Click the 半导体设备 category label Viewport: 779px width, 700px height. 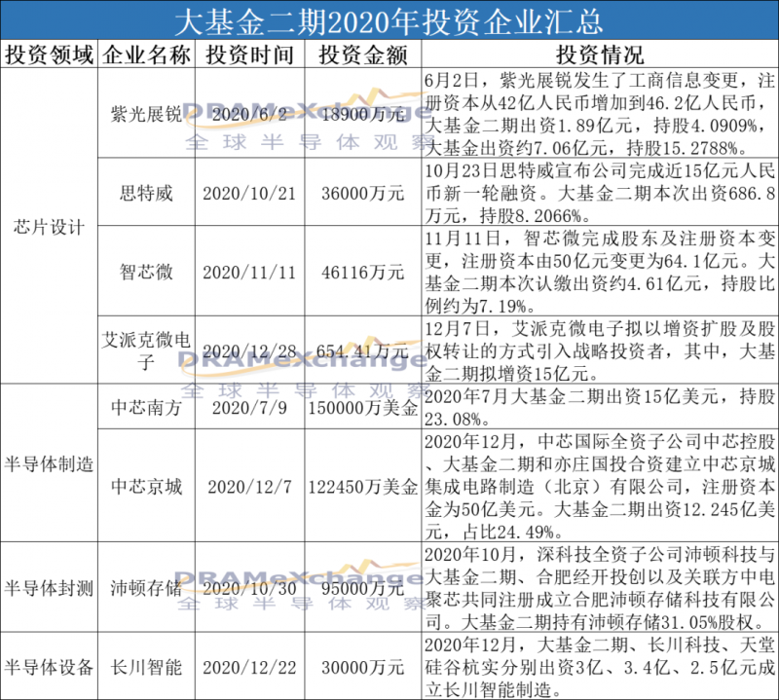[49, 667]
